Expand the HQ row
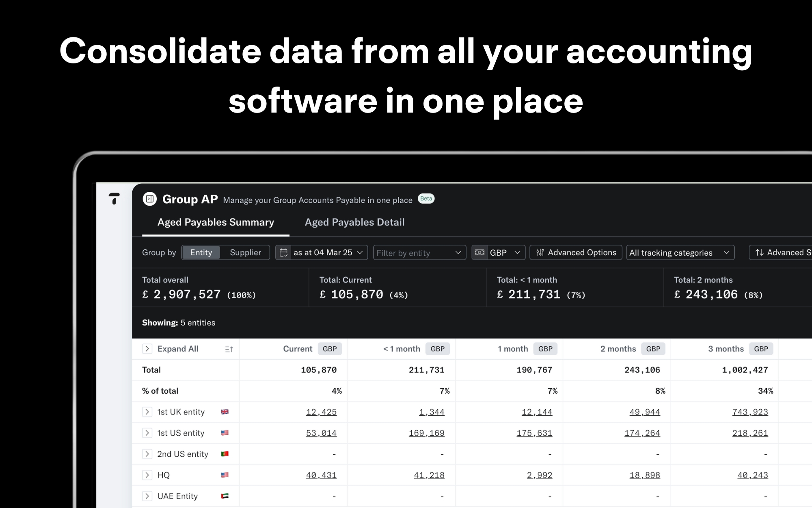This screenshot has width=812, height=508. [147, 475]
